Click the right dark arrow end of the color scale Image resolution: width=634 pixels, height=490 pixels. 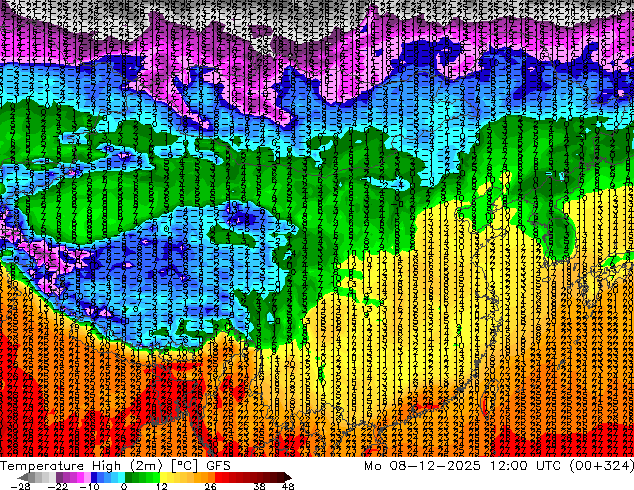287,477
